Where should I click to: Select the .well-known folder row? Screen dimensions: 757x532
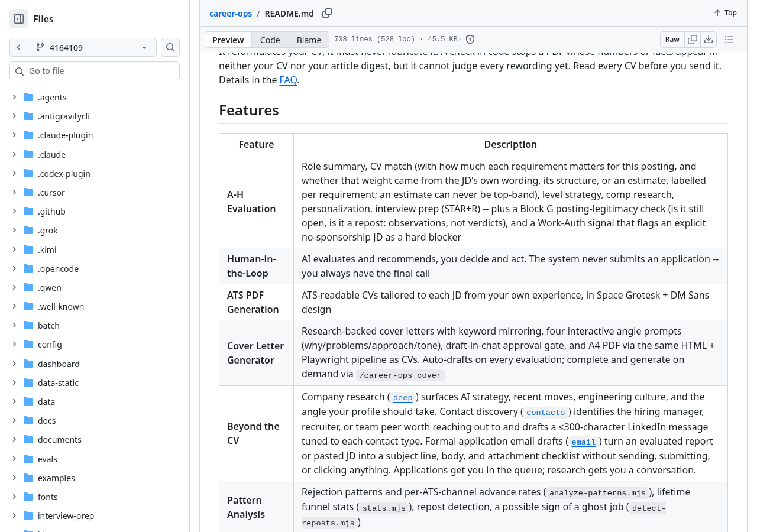(95, 306)
